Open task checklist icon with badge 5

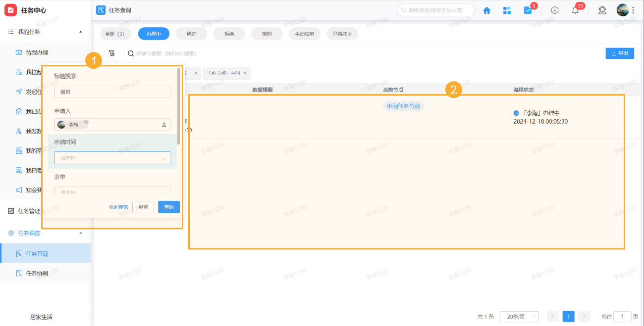click(x=528, y=10)
